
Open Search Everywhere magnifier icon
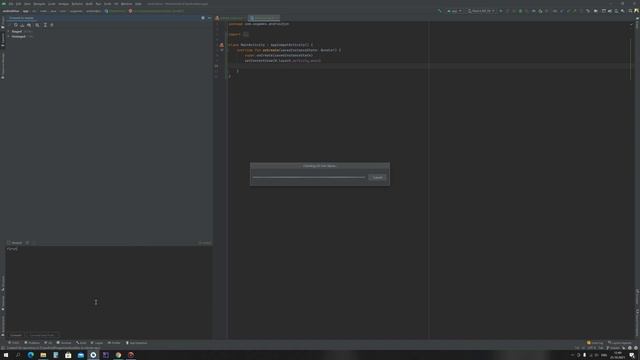tap(623, 11)
